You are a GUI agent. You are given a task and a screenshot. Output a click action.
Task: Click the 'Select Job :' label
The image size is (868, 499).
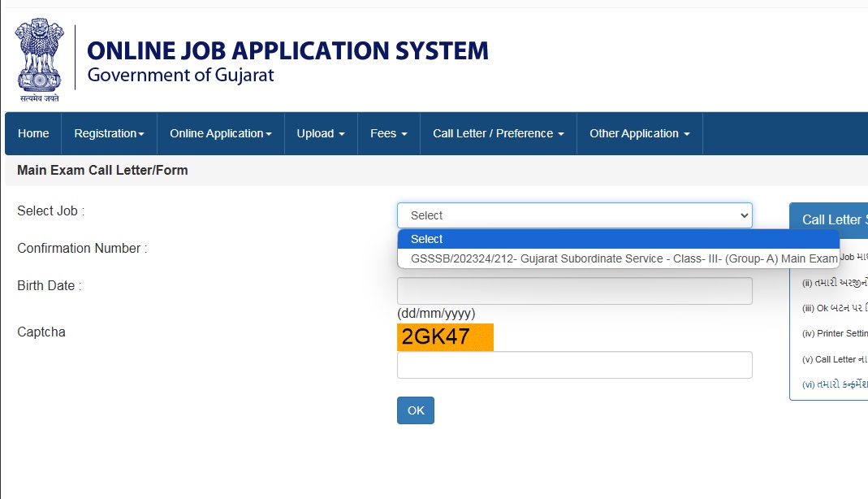pos(51,211)
